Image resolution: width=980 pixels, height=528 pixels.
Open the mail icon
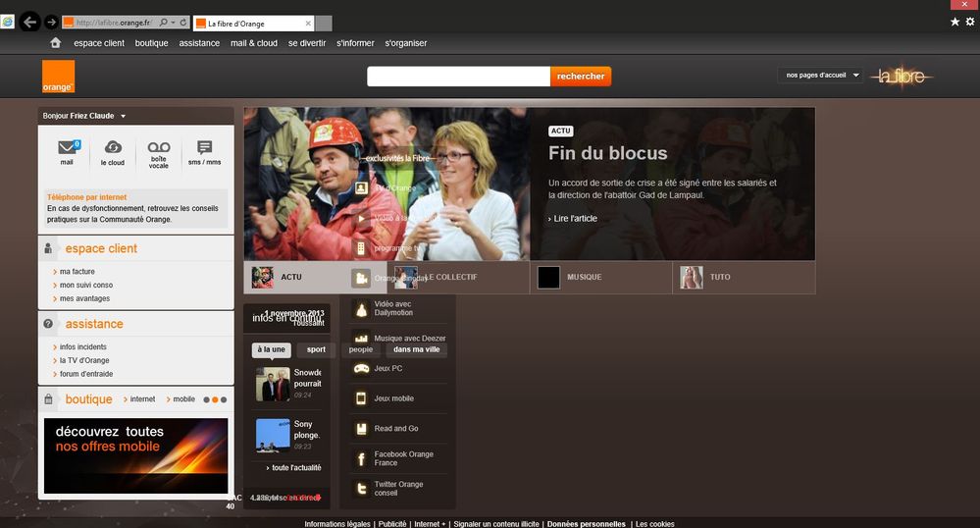click(x=68, y=147)
